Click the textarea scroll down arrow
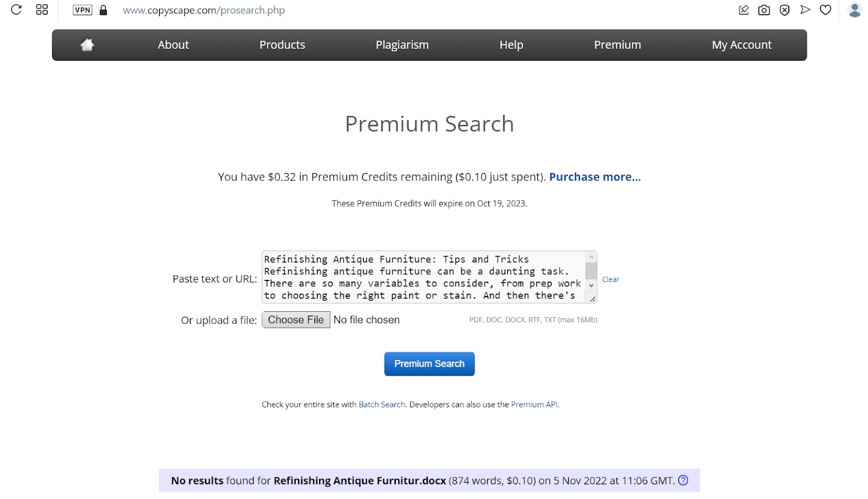This screenshot has height=499, width=868. (x=591, y=285)
